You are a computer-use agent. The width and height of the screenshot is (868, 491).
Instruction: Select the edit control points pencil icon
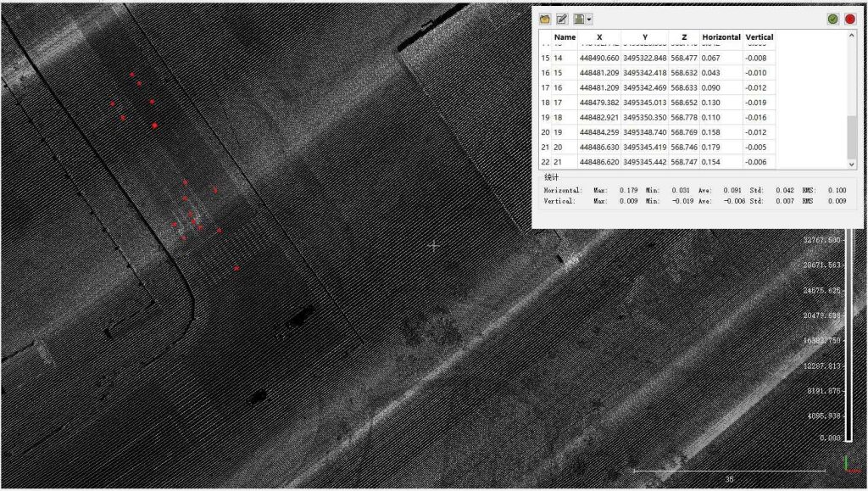coord(560,19)
